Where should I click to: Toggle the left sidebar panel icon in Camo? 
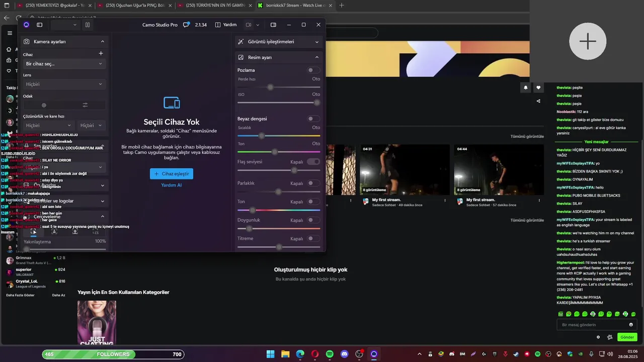tap(40, 25)
